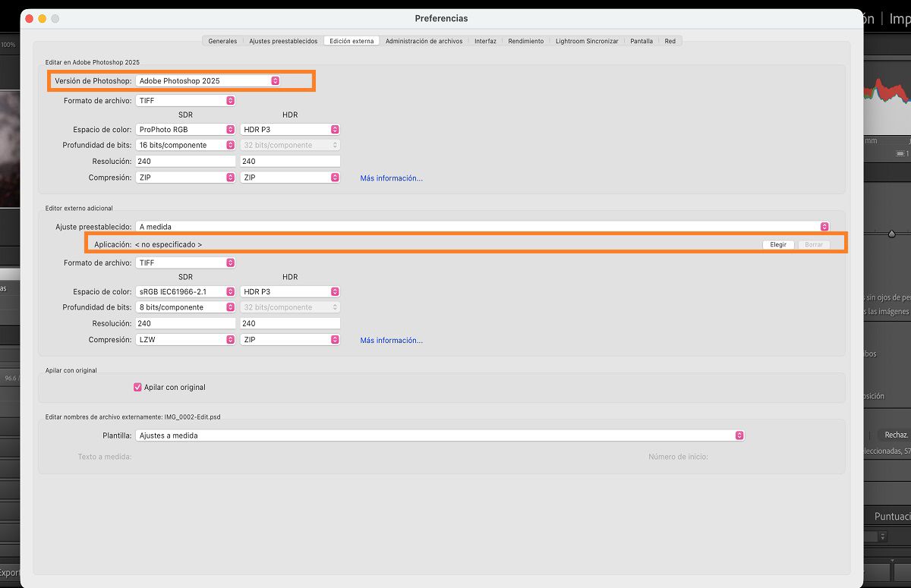911x588 pixels.
Task: Open the Rendimiento tab
Action: coord(526,41)
